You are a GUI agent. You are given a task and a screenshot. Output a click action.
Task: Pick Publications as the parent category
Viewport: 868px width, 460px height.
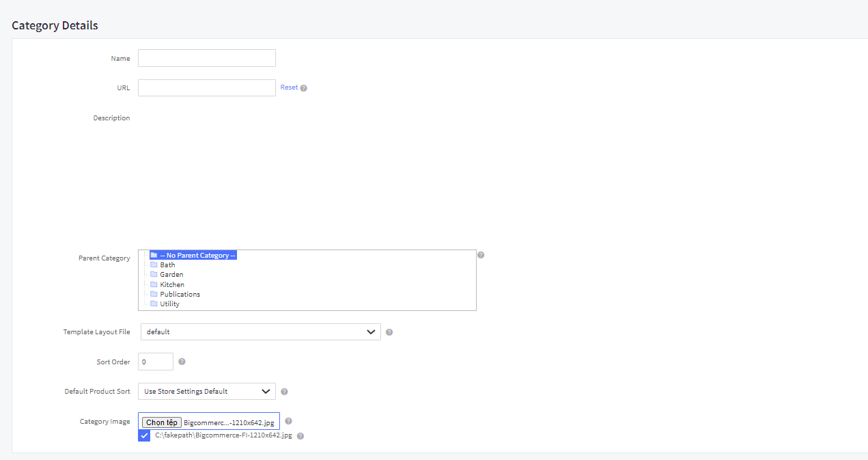[180, 294]
